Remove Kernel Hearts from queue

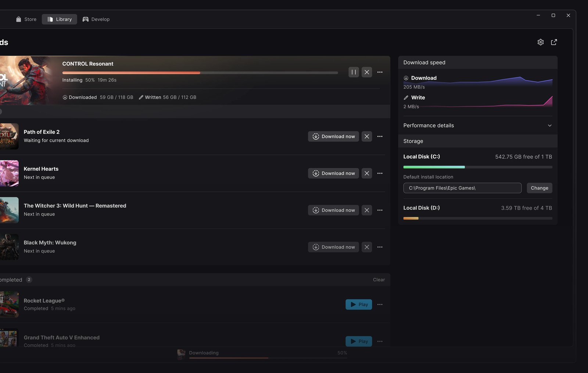coord(367,173)
